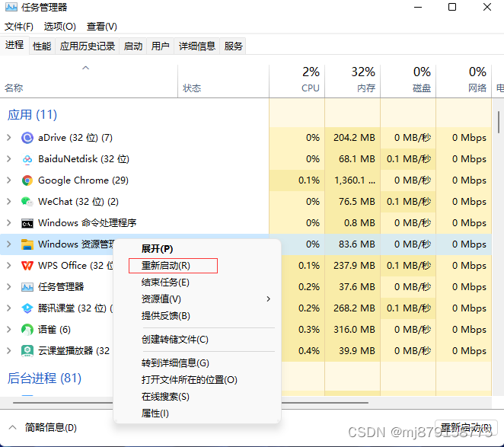504x447 pixels.
Task: Switch to the 性能 tab
Action: tap(42, 46)
